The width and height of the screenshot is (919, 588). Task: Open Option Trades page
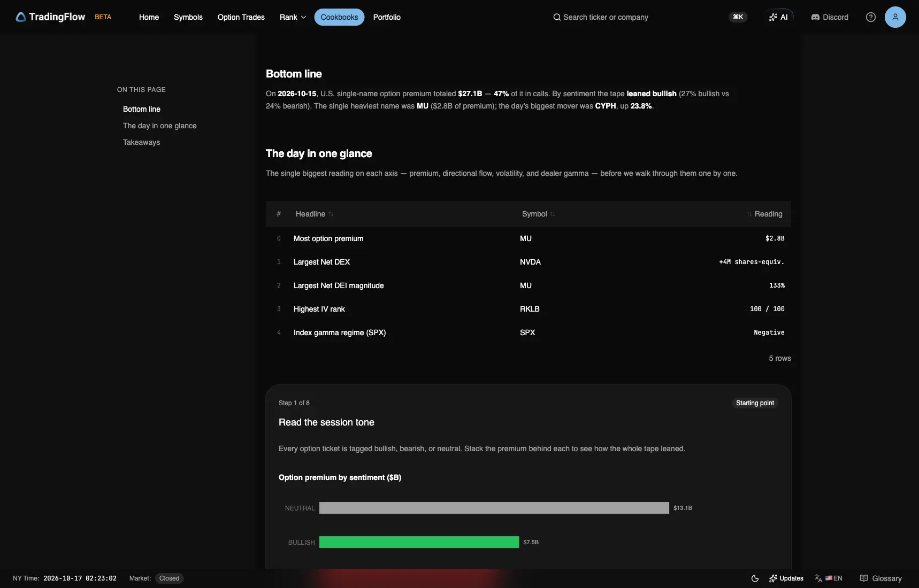[x=241, y=17]
